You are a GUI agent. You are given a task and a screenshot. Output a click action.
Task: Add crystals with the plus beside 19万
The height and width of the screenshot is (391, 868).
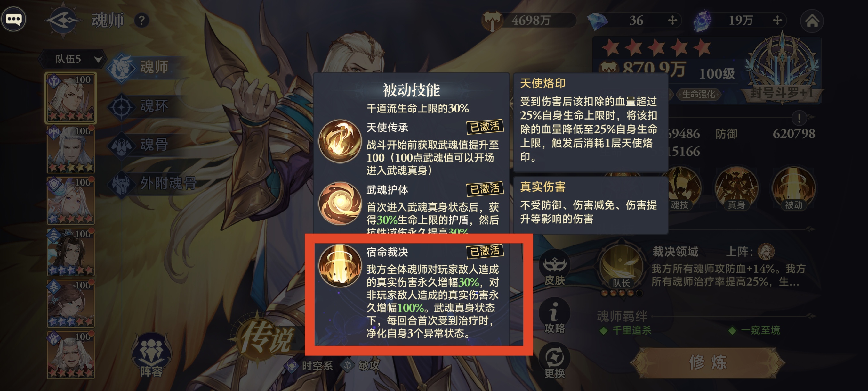pos(777,21)
